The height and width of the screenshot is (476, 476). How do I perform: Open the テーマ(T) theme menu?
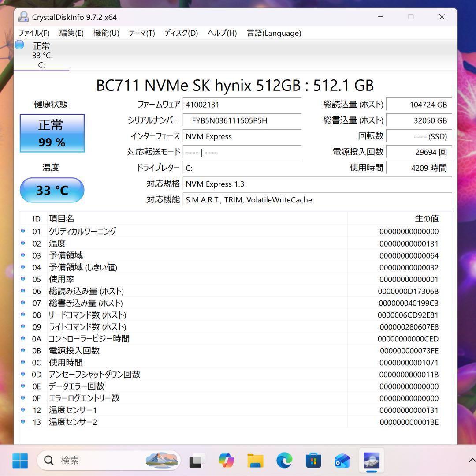tap(141, 33)
